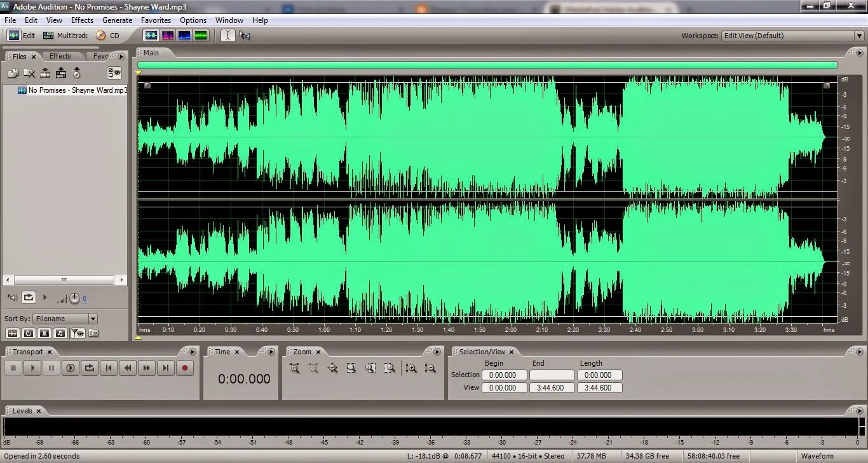Toggle Loop Play in Files panel
Viewport: 868px width, 463px height.
click(x=29, y=297)
